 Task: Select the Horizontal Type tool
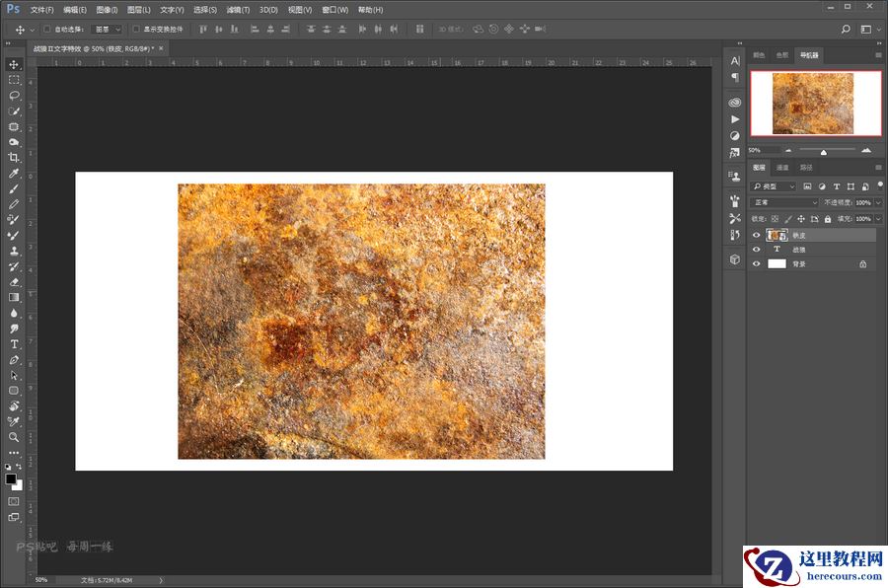pyautogui.click(x=14, y=344)
